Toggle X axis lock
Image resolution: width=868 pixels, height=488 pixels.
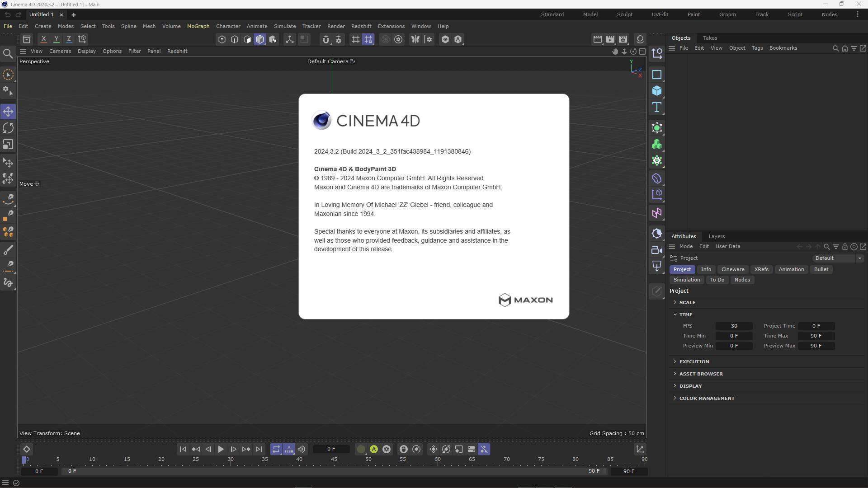(x=43, y=39)
